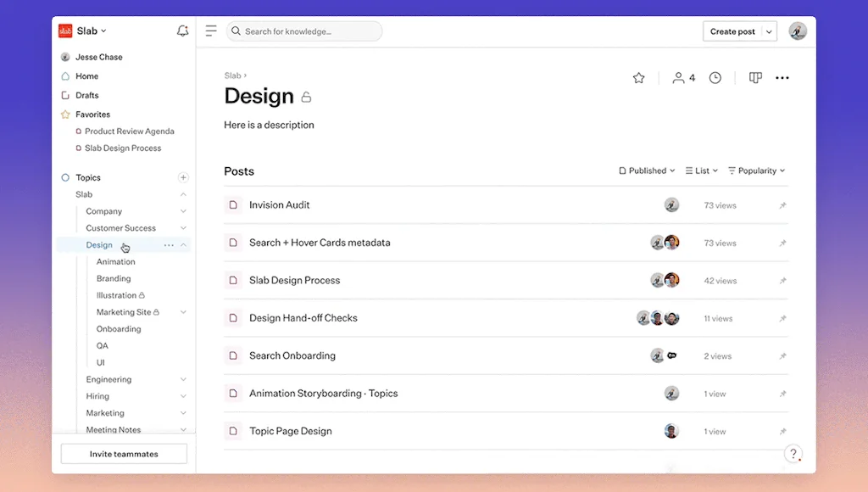Unpin the Slab Design Process post
Screen dimensions: 868x492
coord(782,280)
